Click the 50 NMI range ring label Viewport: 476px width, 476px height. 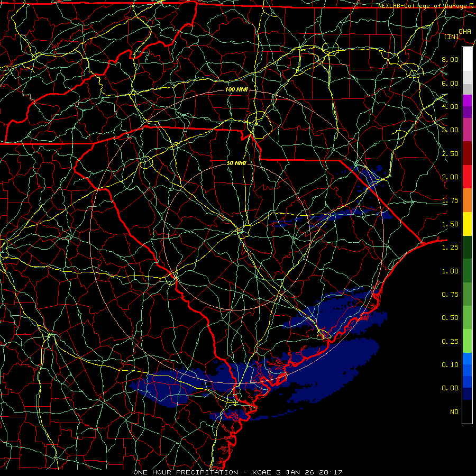point(236,163)
